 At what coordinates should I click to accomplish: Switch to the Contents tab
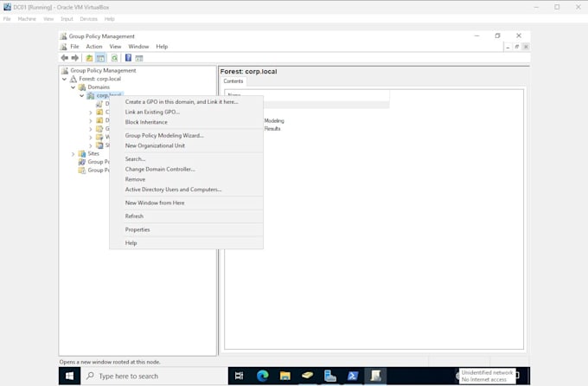pos(233,81)
